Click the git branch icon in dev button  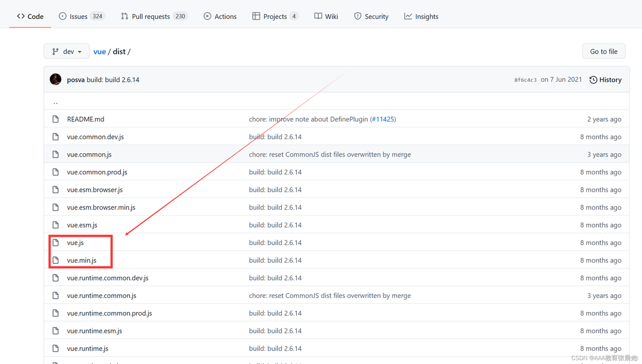55,51
